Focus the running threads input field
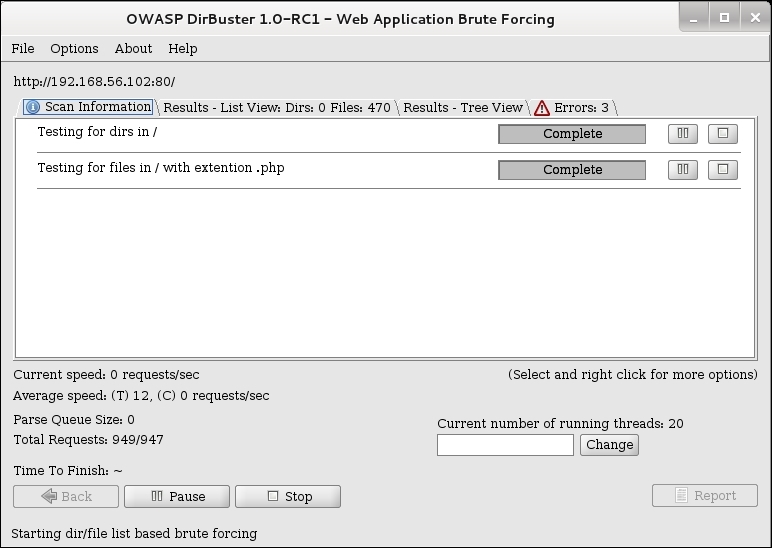Screen dimensions: 772x548 coord(505,445)
